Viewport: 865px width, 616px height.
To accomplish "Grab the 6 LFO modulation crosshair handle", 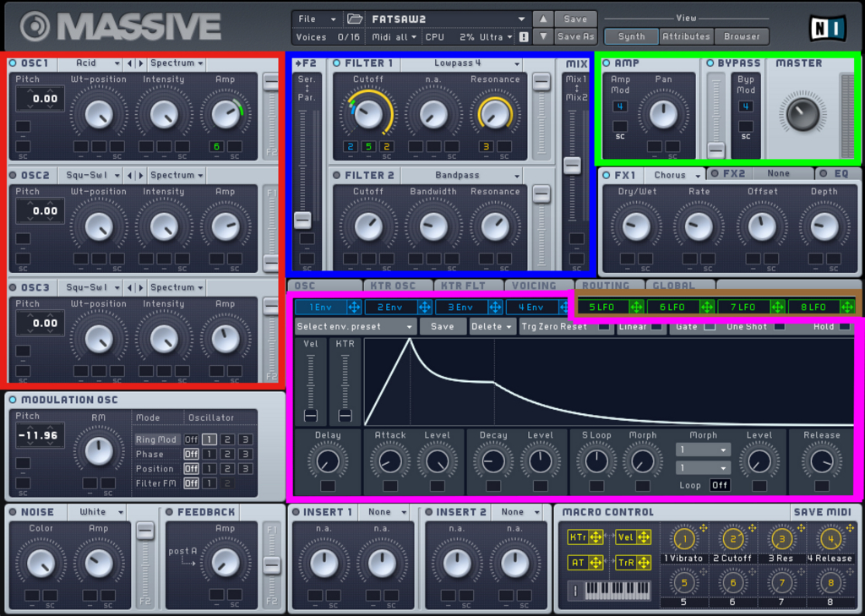I will [x=707, y=308].
